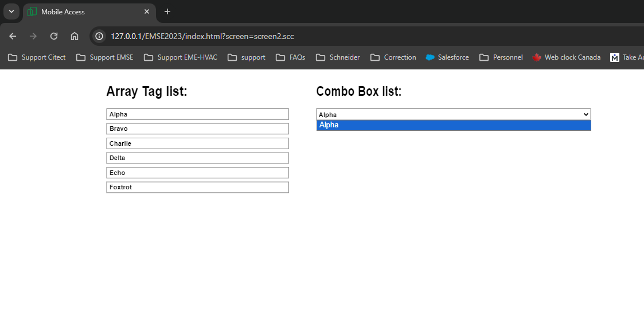Open the Correction bookmark folder
The width and height of the screenshot is (644, 327).
(393, 57)
